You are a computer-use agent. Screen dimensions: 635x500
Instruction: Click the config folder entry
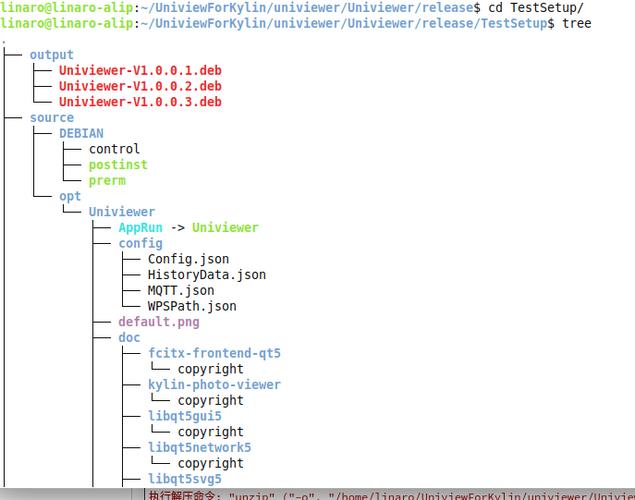[141, 243]
